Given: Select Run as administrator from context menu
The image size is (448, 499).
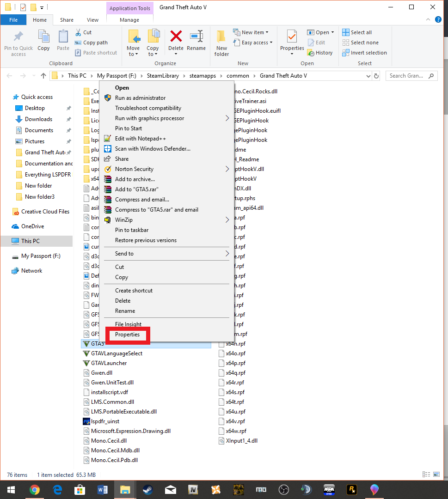Looking at the screenshot, I should click(x=167, y=97).
